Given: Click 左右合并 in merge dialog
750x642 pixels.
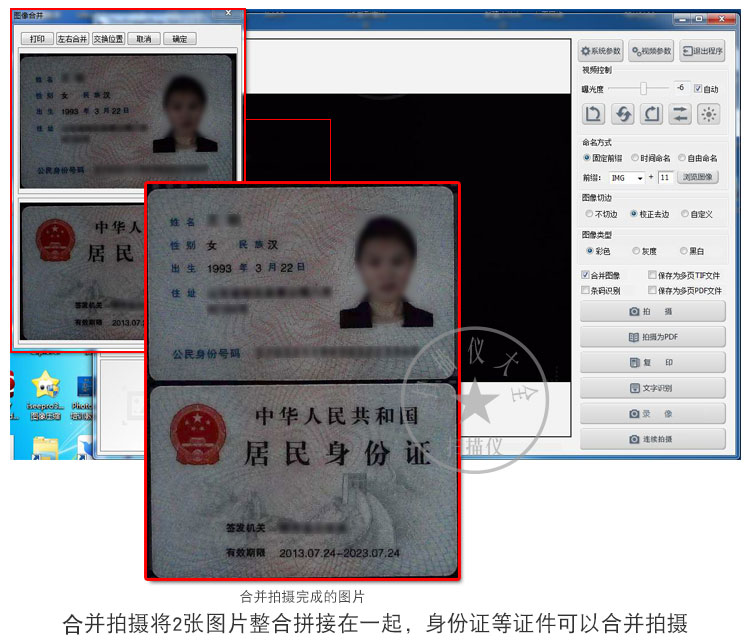Looking at the screenshot, I should click(x=72, y=39).
